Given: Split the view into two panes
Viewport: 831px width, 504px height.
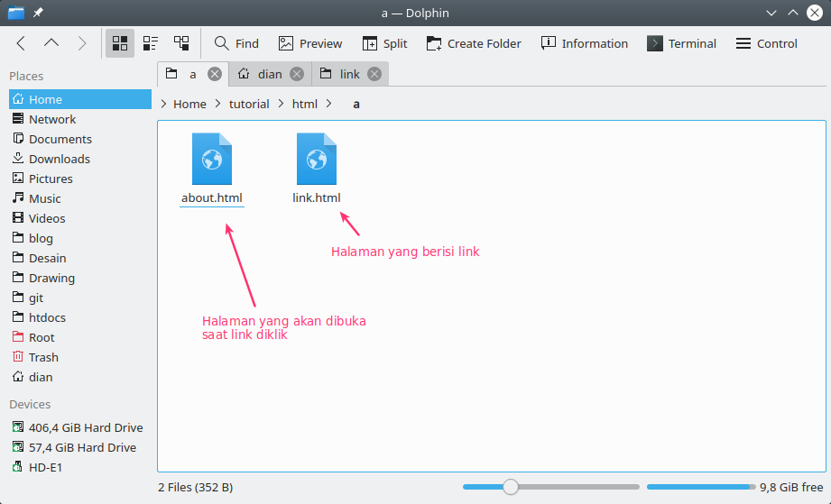Looking at the screenshot, I should click(x=384, y=43).
